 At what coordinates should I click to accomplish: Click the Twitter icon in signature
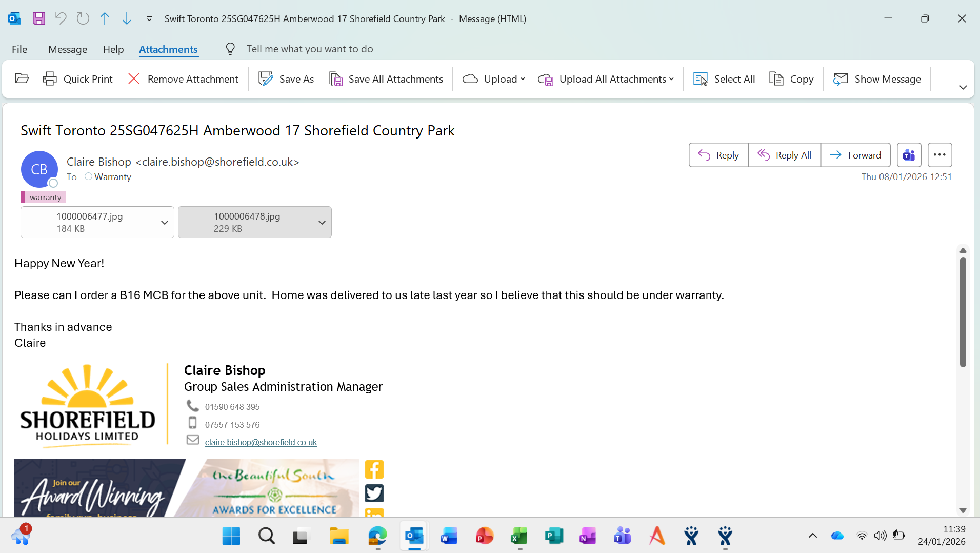[374, 493]
